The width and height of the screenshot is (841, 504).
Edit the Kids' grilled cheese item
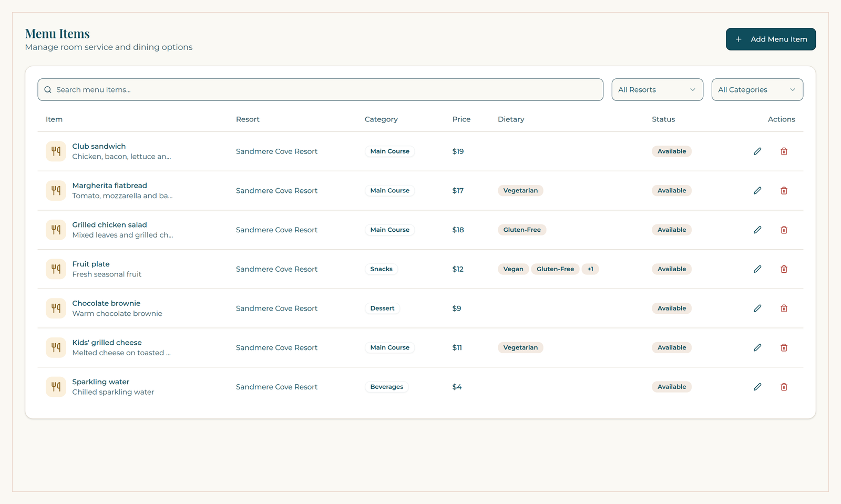[x=757, y=347]
